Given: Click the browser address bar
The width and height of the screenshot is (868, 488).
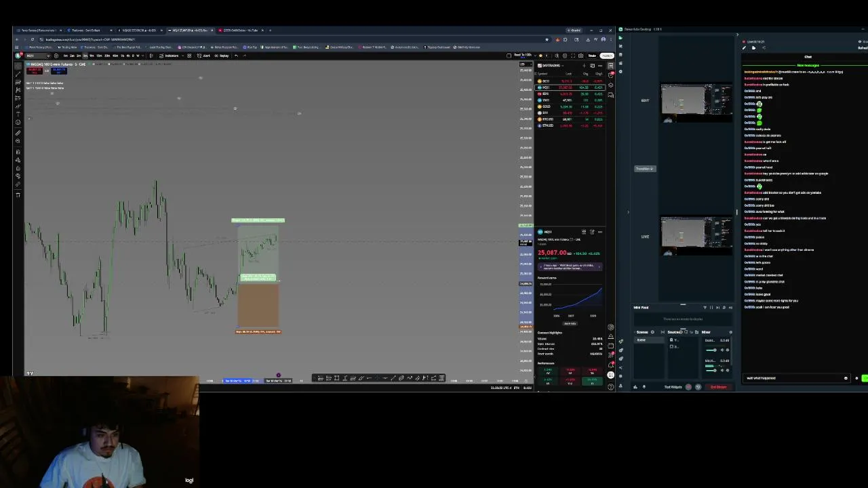Looking at the screenshot, I should pos(292,39).
